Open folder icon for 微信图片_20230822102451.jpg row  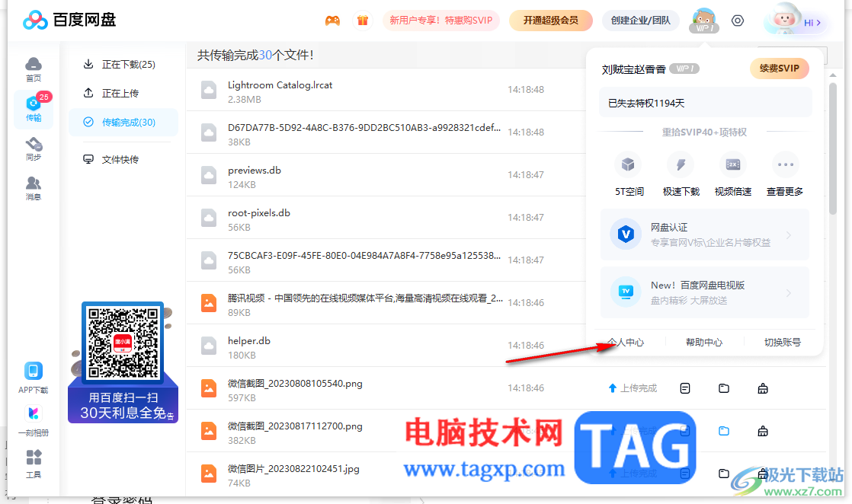(x=724, y=473)
